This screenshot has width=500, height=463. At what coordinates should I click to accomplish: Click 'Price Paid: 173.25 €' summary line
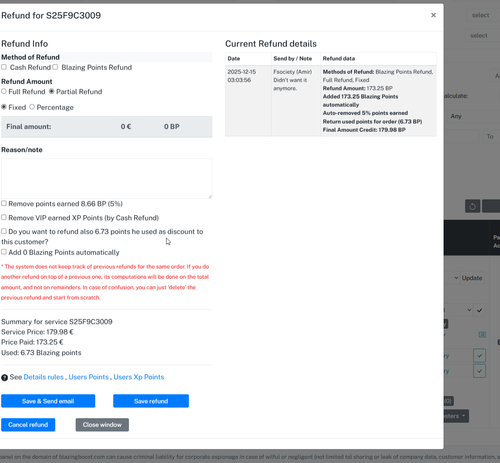[32, 342]
